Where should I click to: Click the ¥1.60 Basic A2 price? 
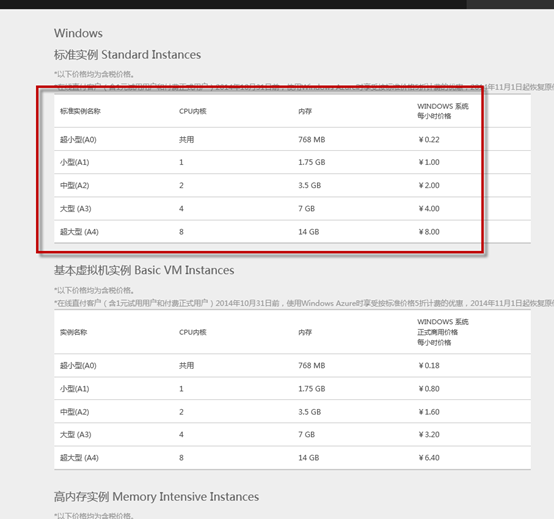(x=429, y=412)
